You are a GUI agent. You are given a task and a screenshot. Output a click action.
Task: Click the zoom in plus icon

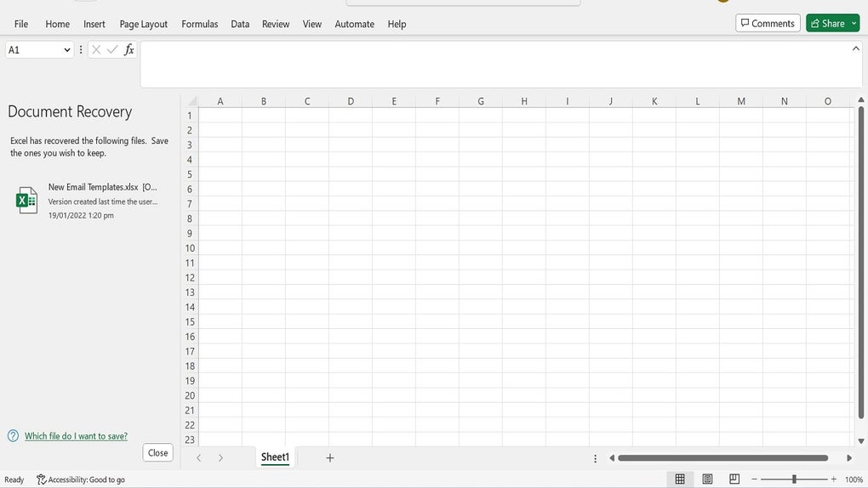click(x=834, y=479)
